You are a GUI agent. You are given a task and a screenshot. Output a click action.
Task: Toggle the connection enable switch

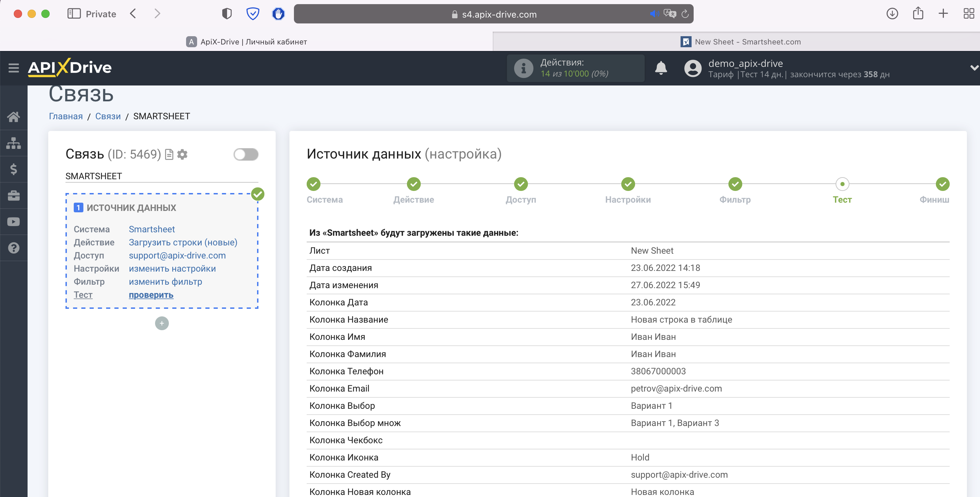246,154
